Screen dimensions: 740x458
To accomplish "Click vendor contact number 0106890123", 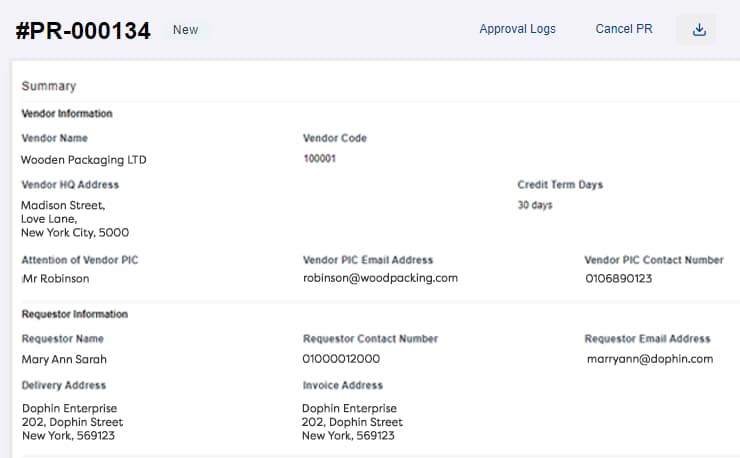I will click(619, 279).
